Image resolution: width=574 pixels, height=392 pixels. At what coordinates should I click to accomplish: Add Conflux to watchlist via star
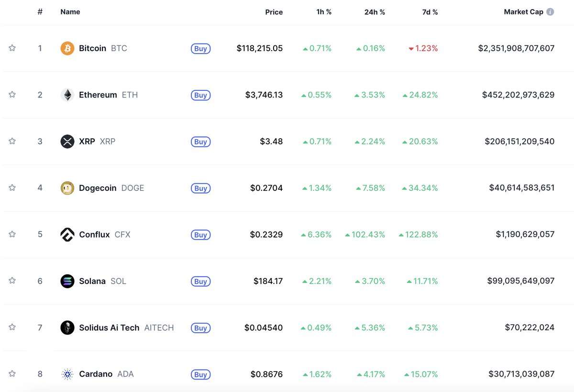coord(12,234)
